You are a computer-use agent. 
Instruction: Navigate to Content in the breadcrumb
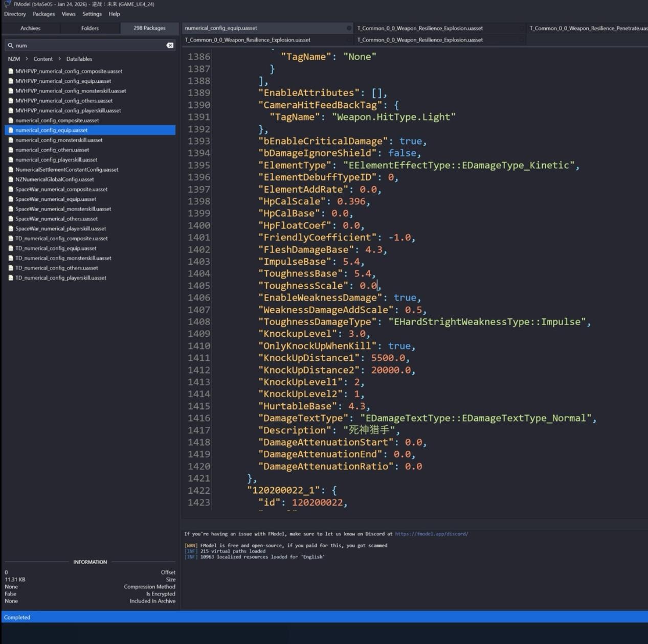(x=43, y=59)
